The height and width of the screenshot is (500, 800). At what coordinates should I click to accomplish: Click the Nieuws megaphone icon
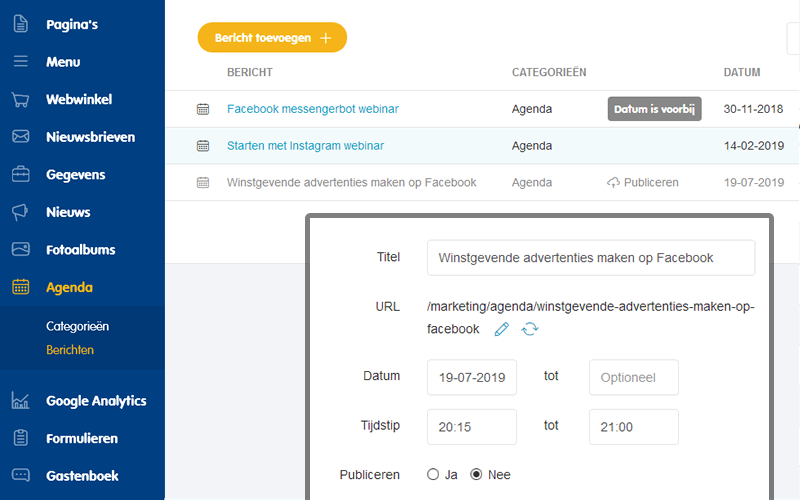pos(20,212)
